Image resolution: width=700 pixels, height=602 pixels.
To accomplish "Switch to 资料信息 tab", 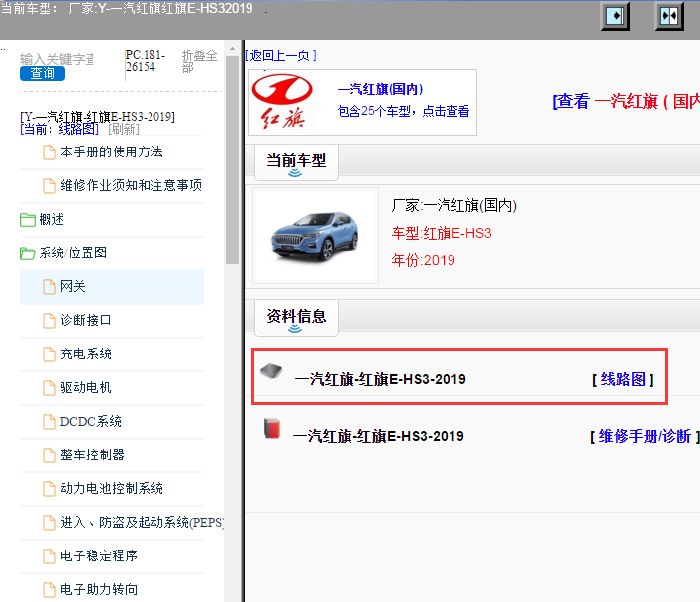I will (x=296, y=318).
